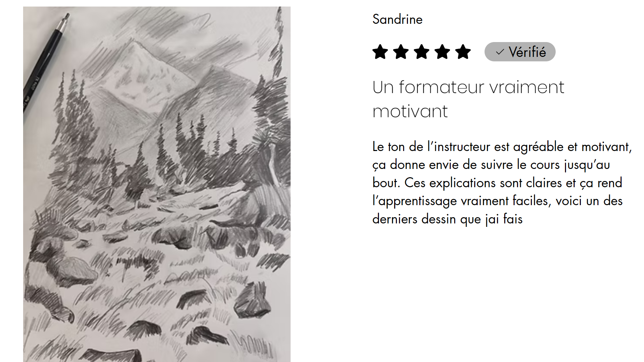Click the review line starting 'Le ton de'

click(502, 147)
